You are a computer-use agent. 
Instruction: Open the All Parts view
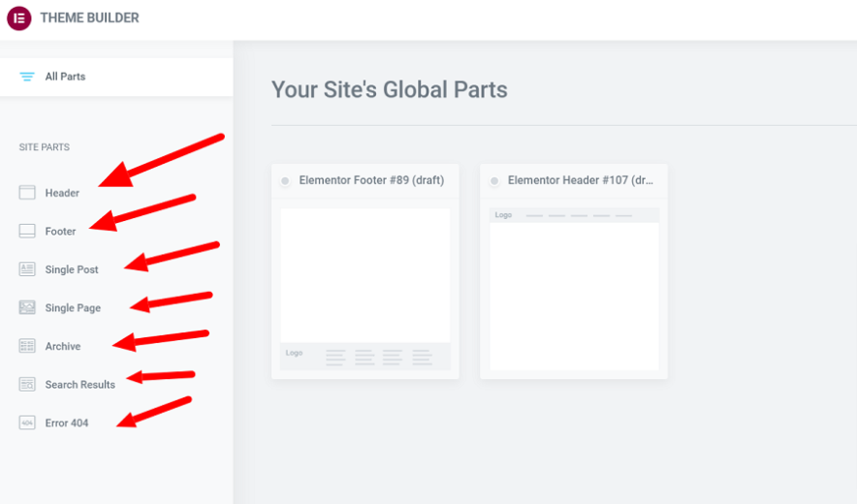click(116, 77)
